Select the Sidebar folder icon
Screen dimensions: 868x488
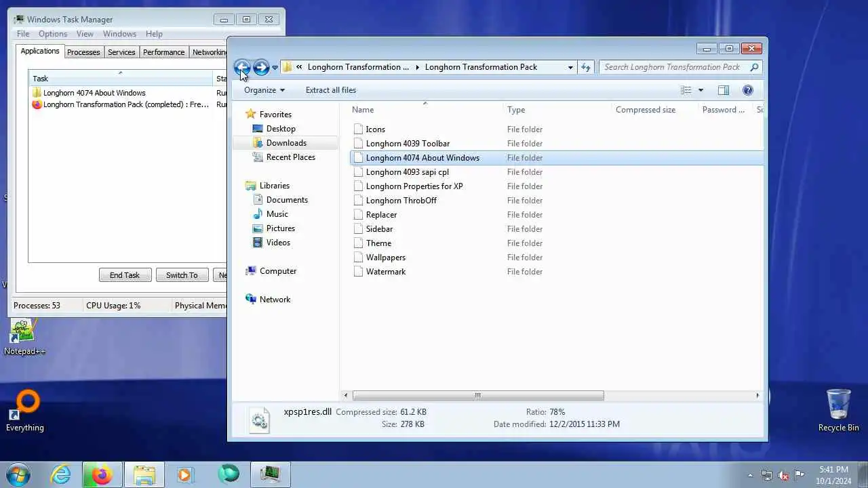point(359,229)
